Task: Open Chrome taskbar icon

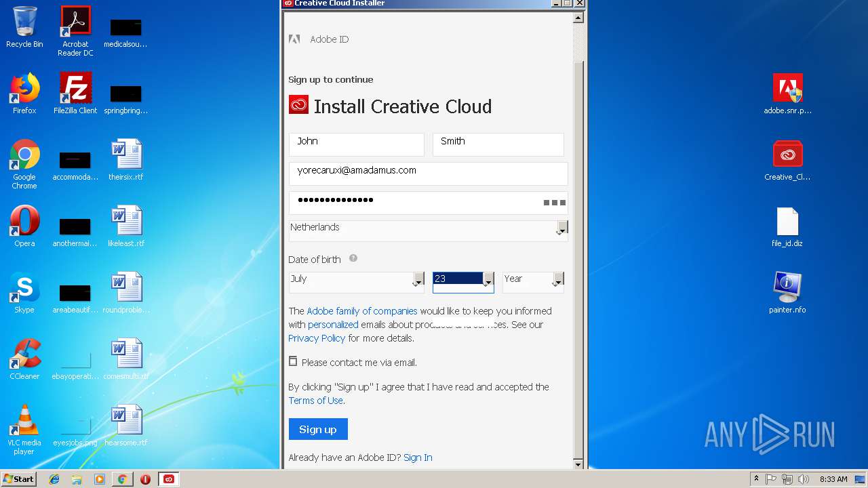Action: click(x=122, y=479)
